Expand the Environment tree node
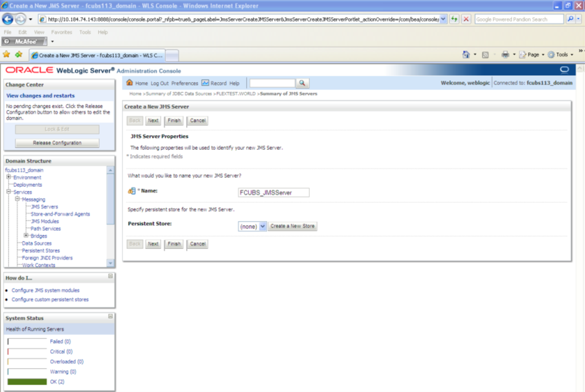585x392 pixels. coord(9,177)
